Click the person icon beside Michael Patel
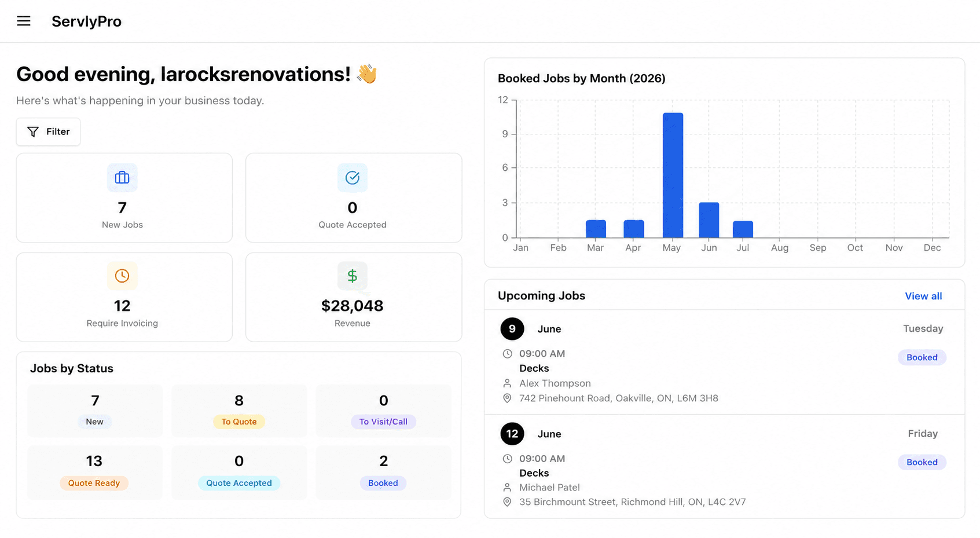Image resolution: width=980 pixels, height=538 pixels. click(507, 488)
